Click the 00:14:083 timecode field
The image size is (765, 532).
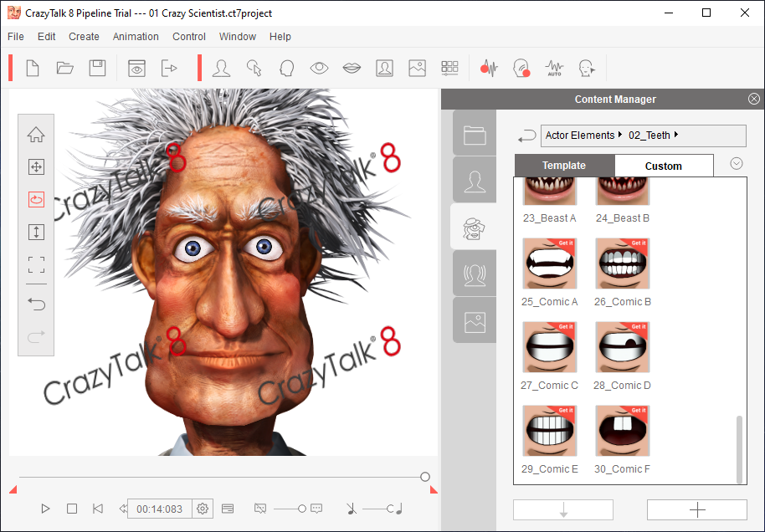(160, 509)
